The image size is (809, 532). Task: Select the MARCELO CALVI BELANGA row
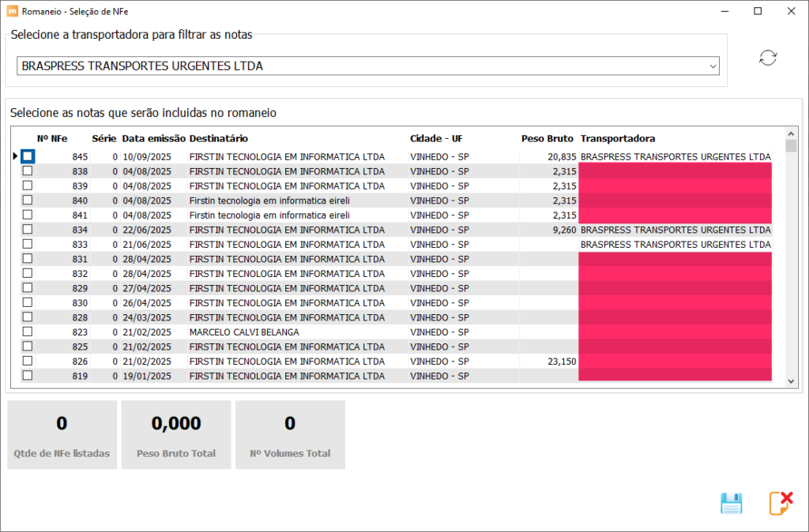point(244,332)
